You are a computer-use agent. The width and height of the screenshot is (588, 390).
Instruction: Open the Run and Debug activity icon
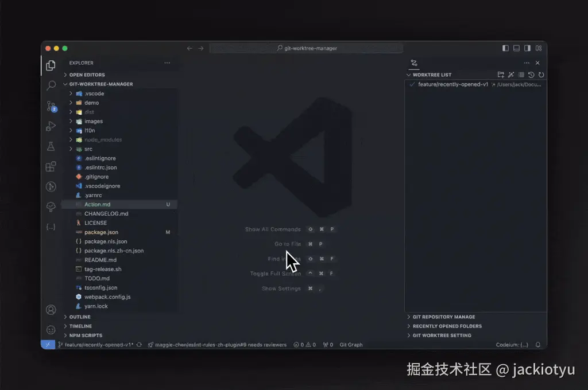pyautogui.click(x=51, y=127)
